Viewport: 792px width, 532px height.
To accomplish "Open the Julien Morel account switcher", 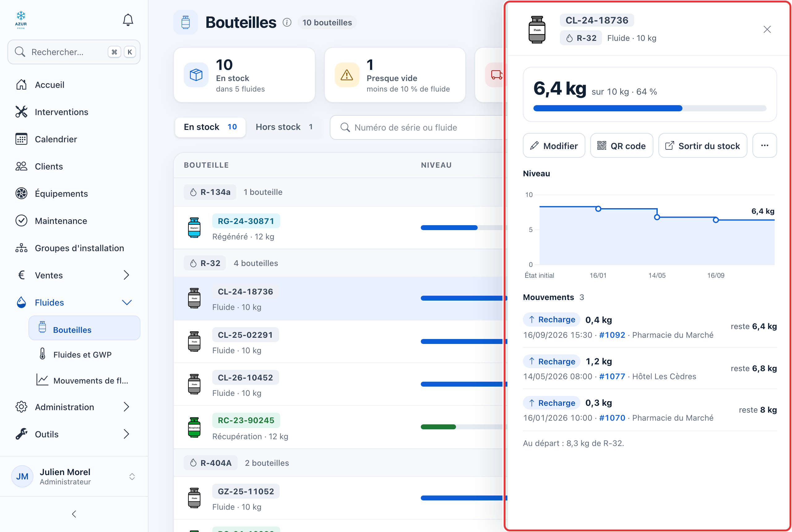I will coord(74,476).
